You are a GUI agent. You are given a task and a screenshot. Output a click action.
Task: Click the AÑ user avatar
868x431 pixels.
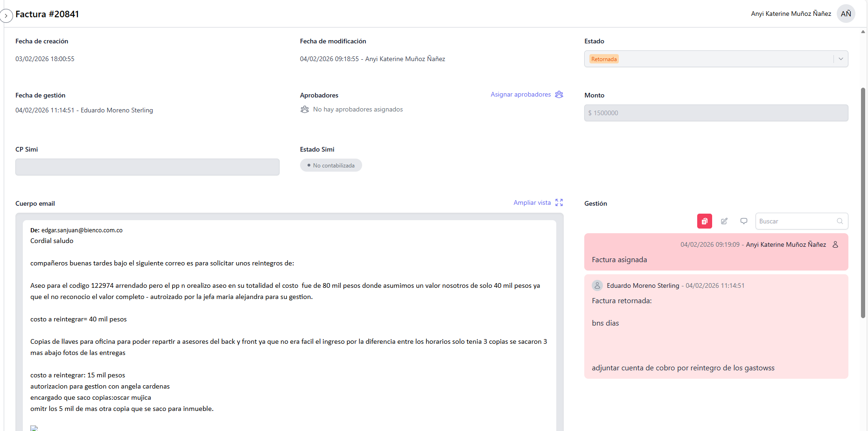click(846, 14)
